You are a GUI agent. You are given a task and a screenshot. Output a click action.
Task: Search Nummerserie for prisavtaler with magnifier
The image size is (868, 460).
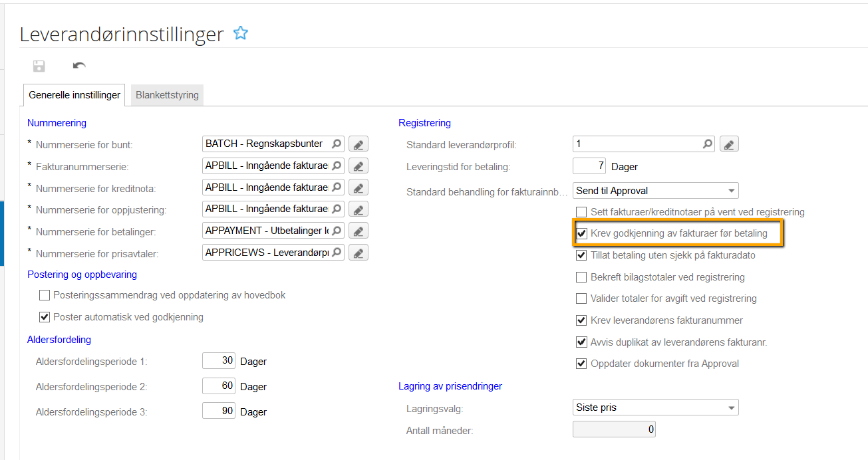click(337, 253)
